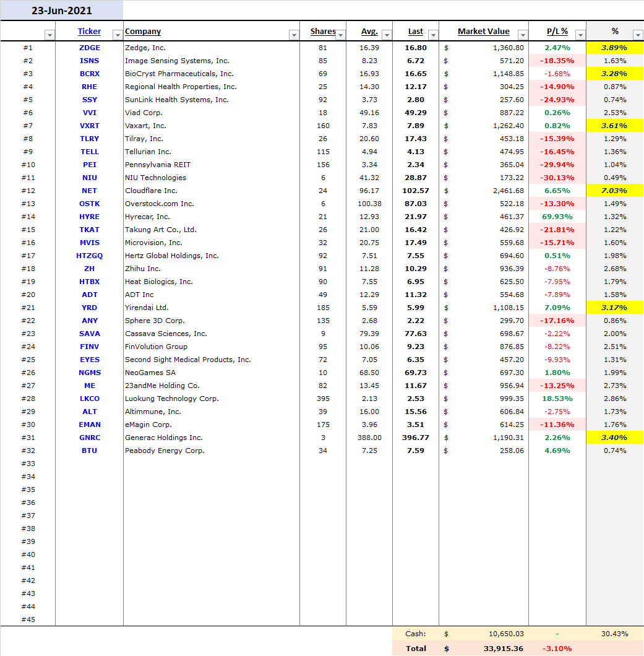Select the highlighted 3.40% allocation cell

point(615,438)
